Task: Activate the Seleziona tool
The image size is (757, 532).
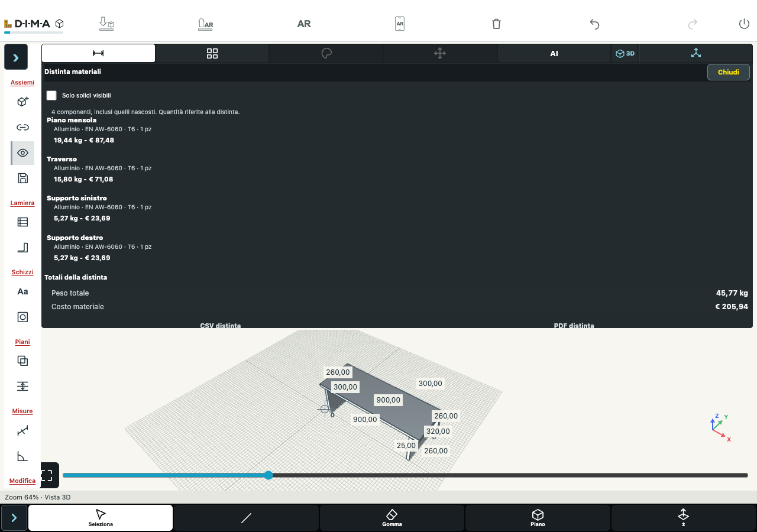Action: click(x=101, y=518)
